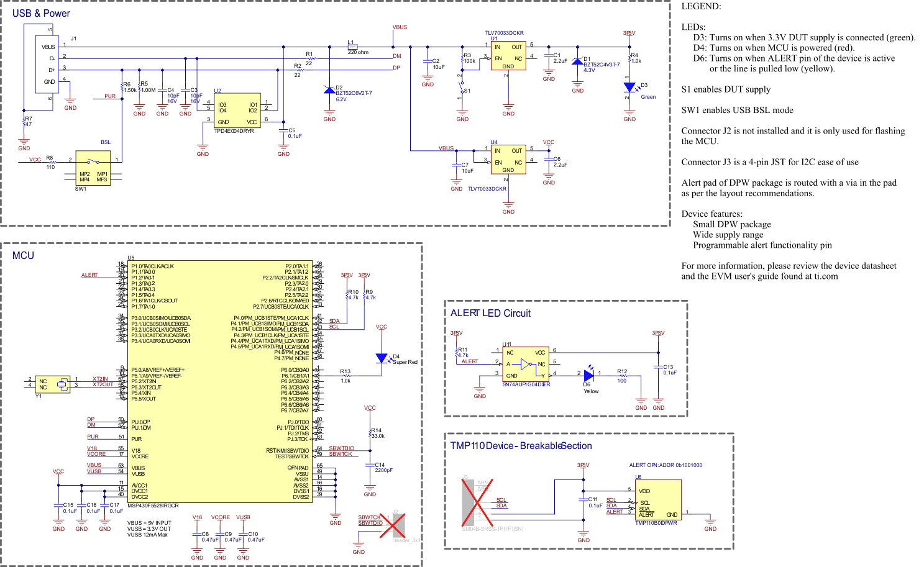The height and width of the screenshot is (567, 924).
Task: Click the 'SN74AUP1G04DSFR' part number
Action: [526, 384]
